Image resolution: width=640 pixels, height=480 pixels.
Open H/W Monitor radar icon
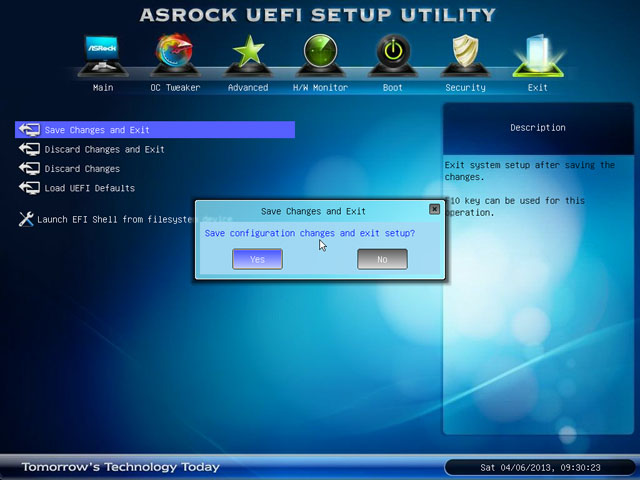(x=320, y=55)
